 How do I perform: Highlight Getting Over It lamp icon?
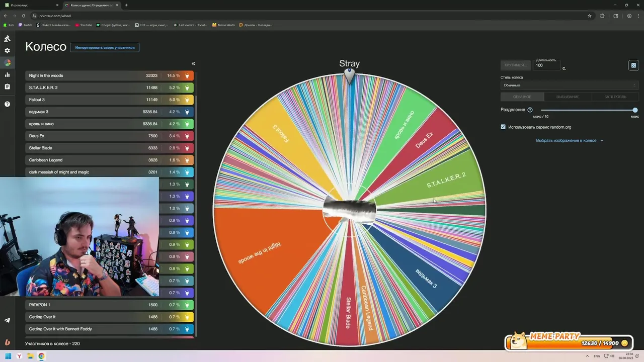187,317
